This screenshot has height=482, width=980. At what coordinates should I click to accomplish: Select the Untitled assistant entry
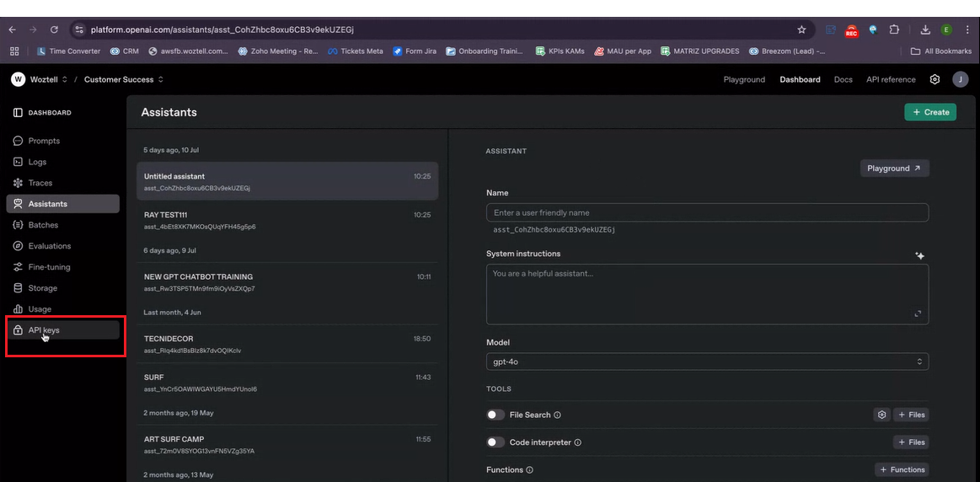click(x=287, y=181)
